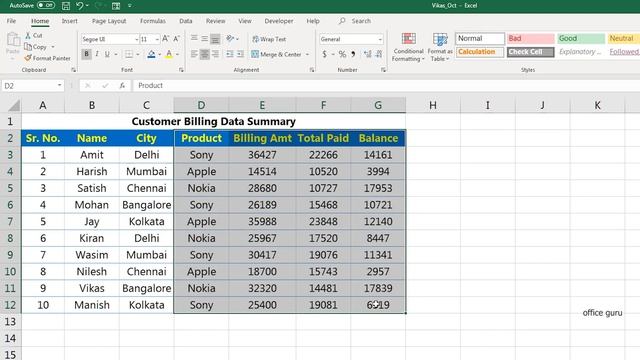Select column H header
This screenshot has width=640, height=360.
pyautogui.click(x=433, y=105)
